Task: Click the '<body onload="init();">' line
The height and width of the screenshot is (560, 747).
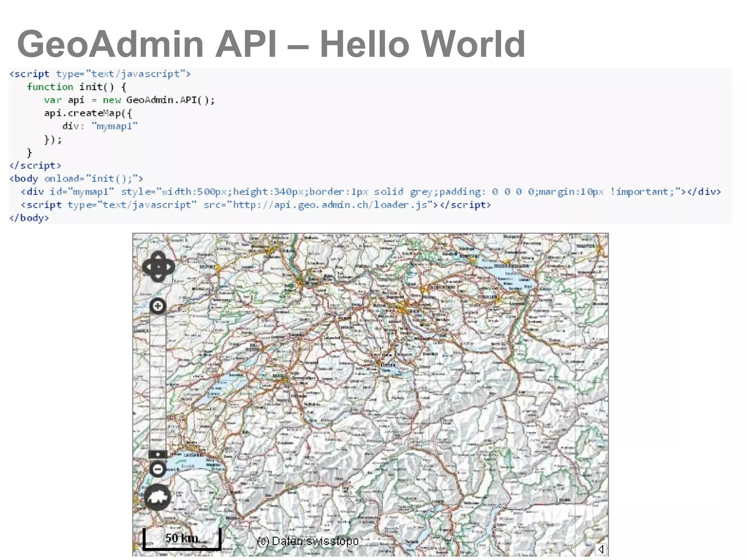Action: tap(76, 179)
